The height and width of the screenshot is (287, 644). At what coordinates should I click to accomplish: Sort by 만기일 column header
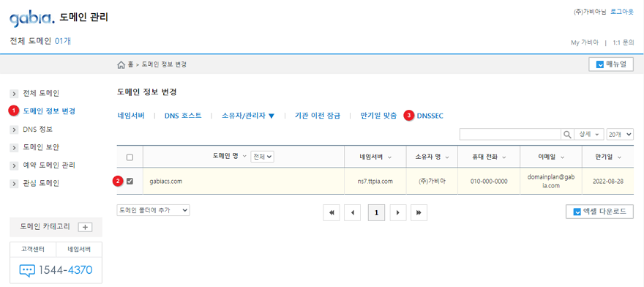click(607, 157)
